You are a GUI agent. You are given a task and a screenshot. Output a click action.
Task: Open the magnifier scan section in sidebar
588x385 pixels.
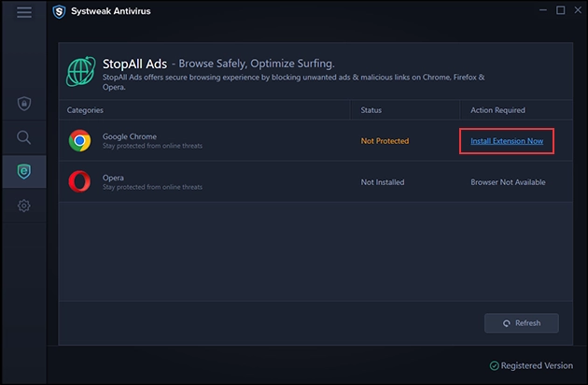click(24, 137)
